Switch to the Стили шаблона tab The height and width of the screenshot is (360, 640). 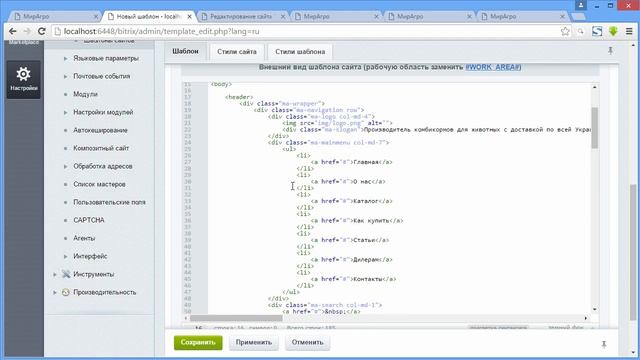300,52
